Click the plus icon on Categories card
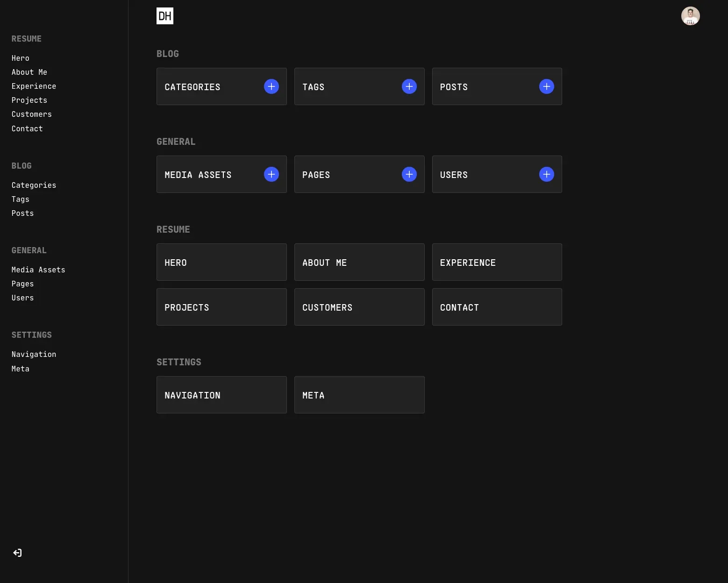 point(271,86)
